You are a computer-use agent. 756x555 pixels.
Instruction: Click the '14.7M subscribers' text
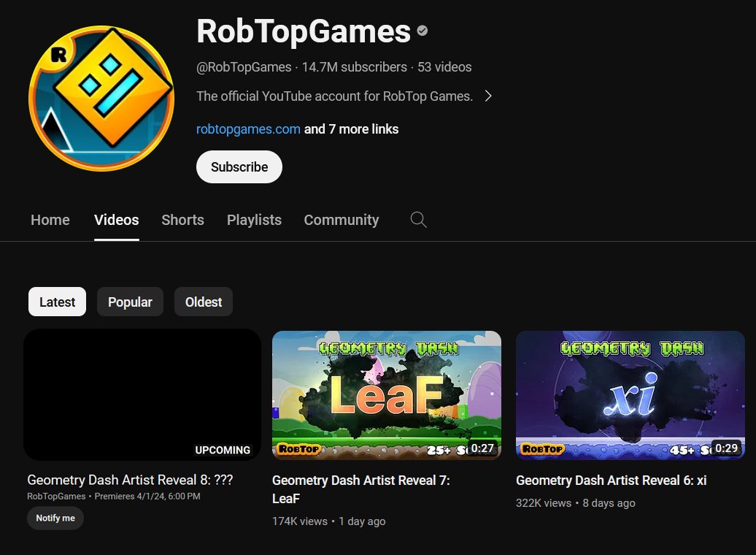click(355, 67)
